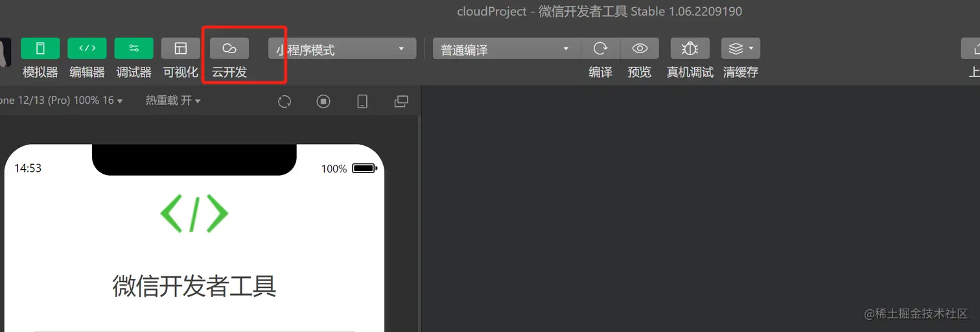Click the user avatar thumbnail
The width and height of the screenshot is (980, 332).
coord(5,52)
